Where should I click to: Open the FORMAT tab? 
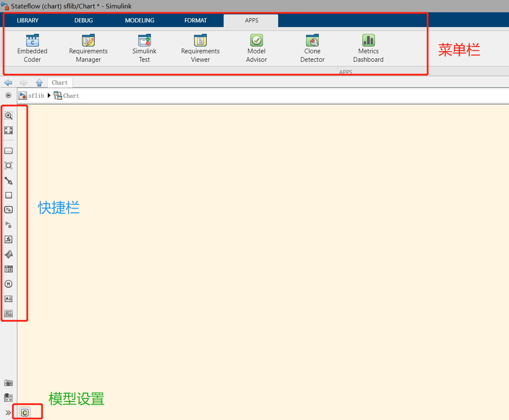tap(196, 20)
